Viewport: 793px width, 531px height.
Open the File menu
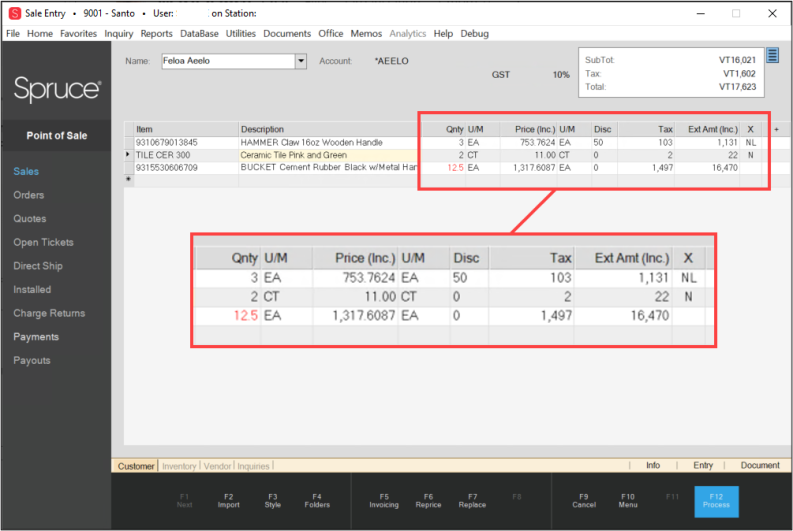pyautogui.click(x=13, y=33)
